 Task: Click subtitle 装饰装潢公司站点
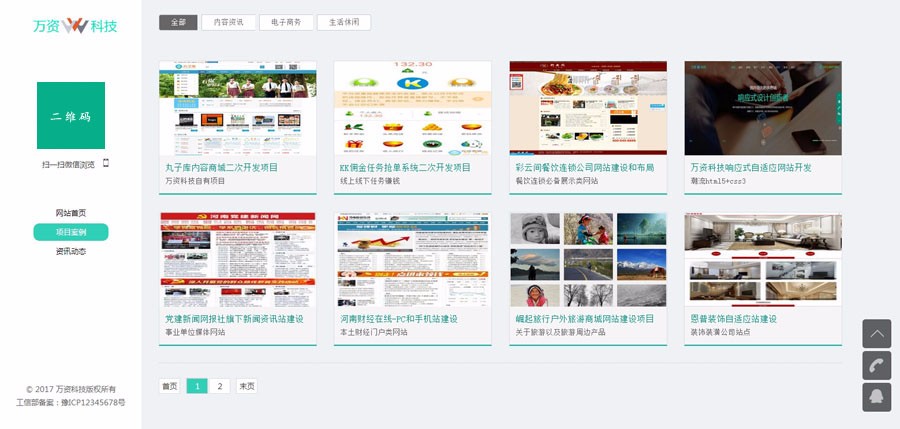[720, 332]
